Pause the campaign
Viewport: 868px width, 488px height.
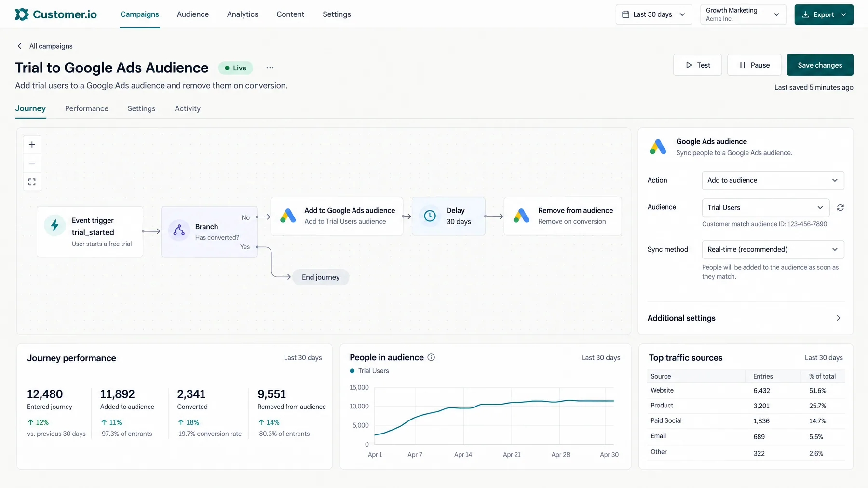click(x=754, y=65)
